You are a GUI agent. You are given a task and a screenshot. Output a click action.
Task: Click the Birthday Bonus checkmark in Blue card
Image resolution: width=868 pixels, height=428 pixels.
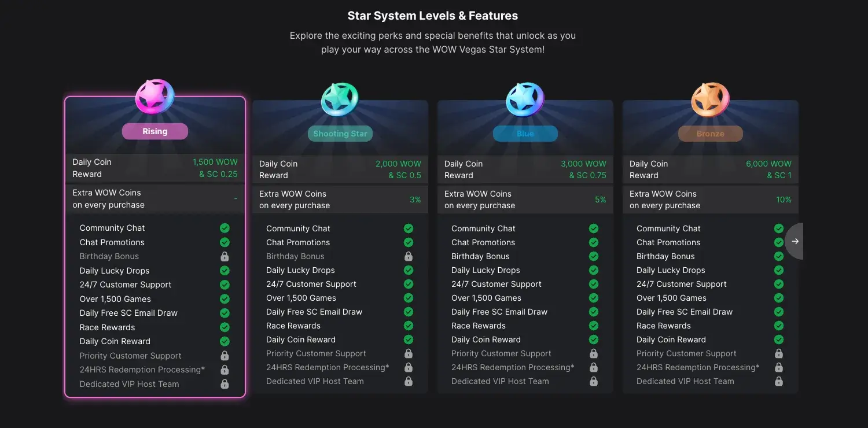pos(594,256)
